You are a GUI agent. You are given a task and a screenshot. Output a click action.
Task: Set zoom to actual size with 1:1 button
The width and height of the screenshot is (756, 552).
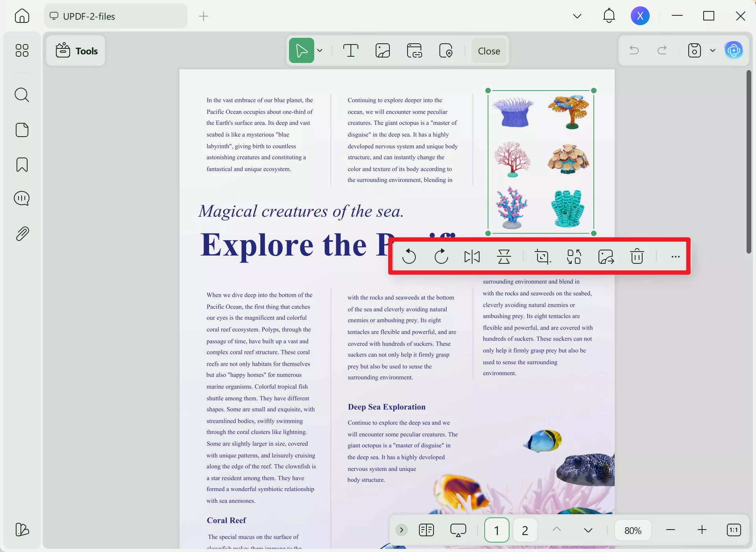coord(734,530)
